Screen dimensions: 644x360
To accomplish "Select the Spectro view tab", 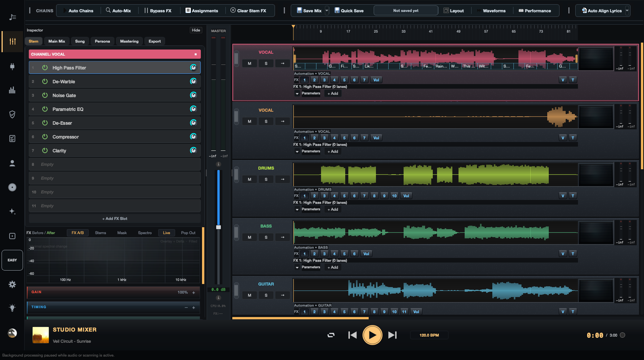I will tap(145, 233).
